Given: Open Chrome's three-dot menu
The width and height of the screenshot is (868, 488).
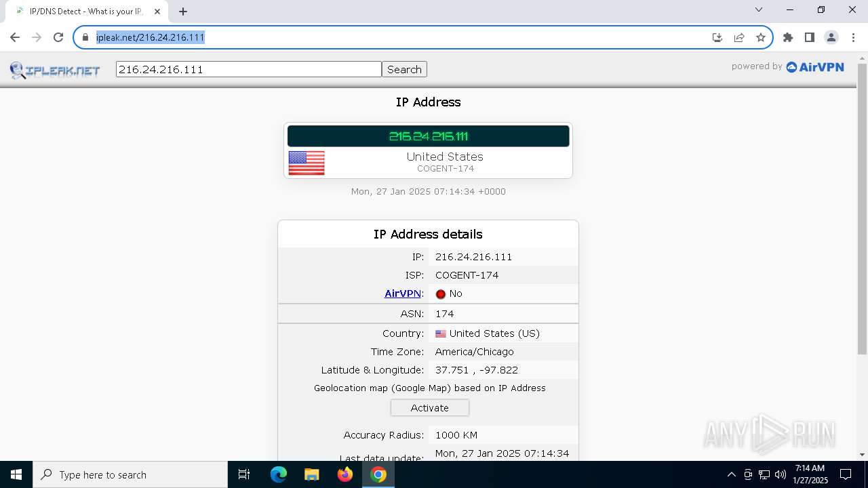Looking at the screenshot, I should (x=852, y=37).
